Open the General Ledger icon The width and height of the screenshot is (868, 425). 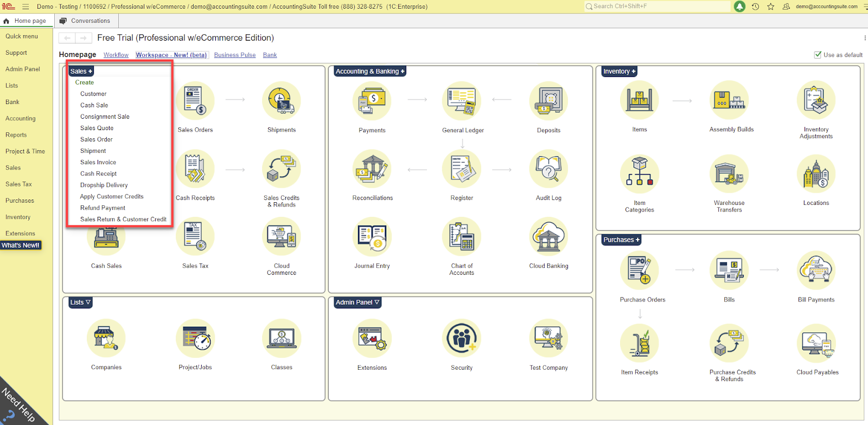(x=462, y=101)
